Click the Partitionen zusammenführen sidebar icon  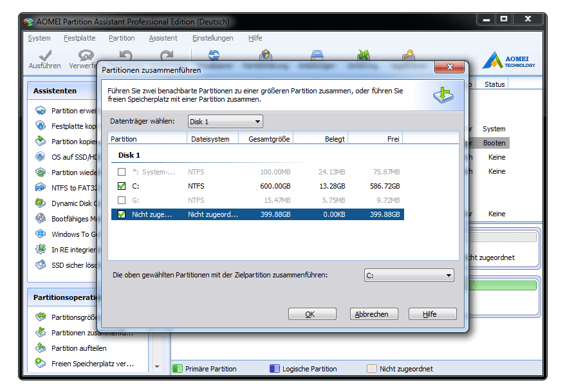point(41,333)
